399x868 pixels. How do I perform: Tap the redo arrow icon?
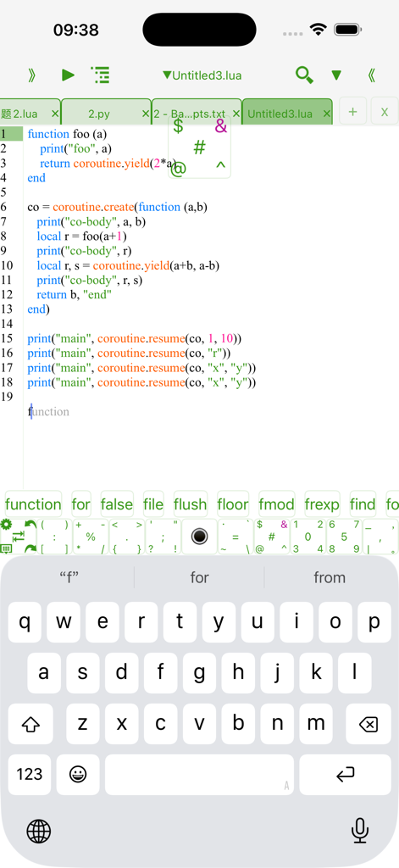click(30, 548)
